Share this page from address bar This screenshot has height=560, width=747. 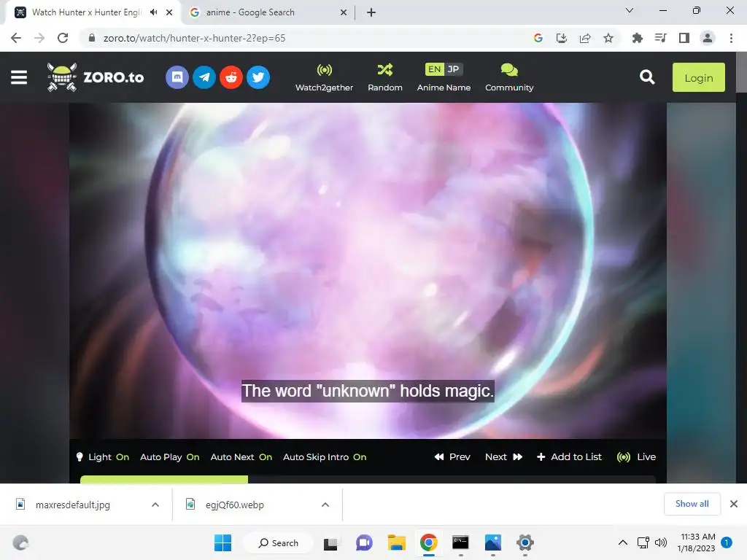(x=585, y=38)
